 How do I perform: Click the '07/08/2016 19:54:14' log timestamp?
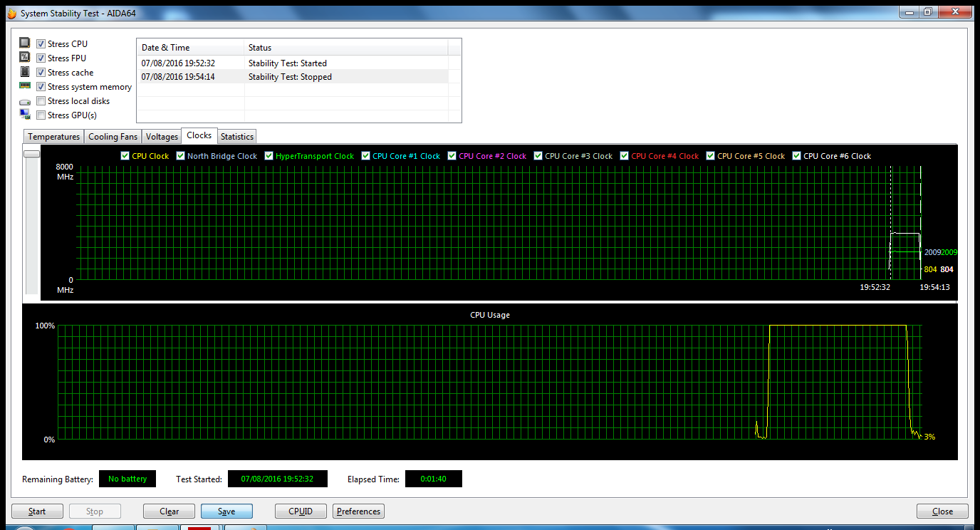(178, 77)
